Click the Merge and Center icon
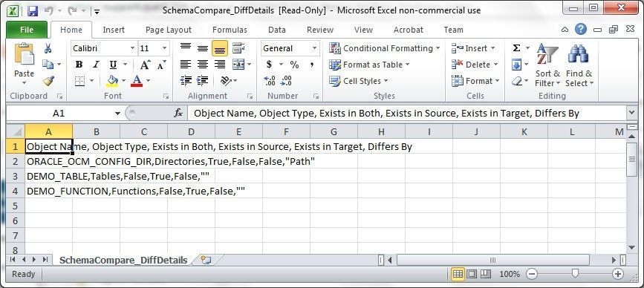Viewport: 644px width, 288px height. [x=238, y=65]
